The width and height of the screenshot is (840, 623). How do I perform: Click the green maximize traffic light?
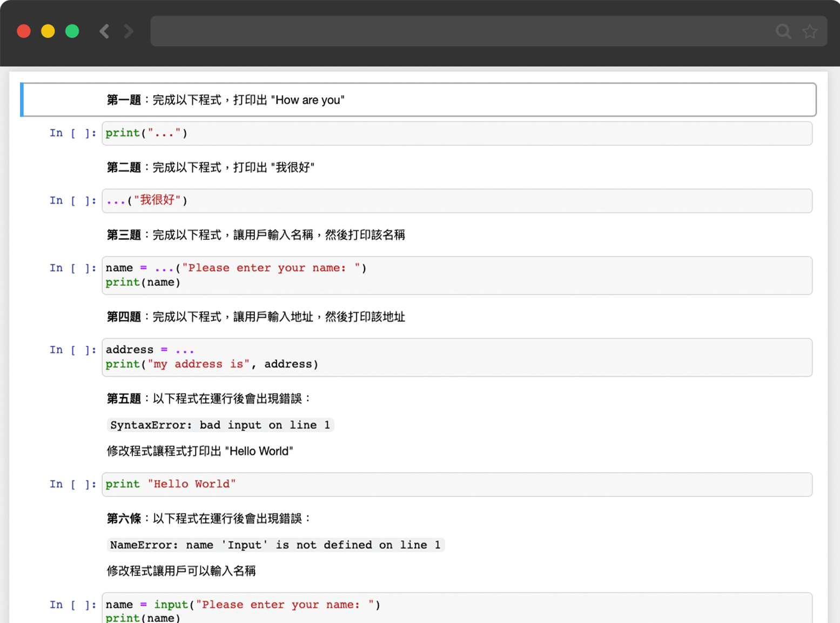(x=71, y=31)
